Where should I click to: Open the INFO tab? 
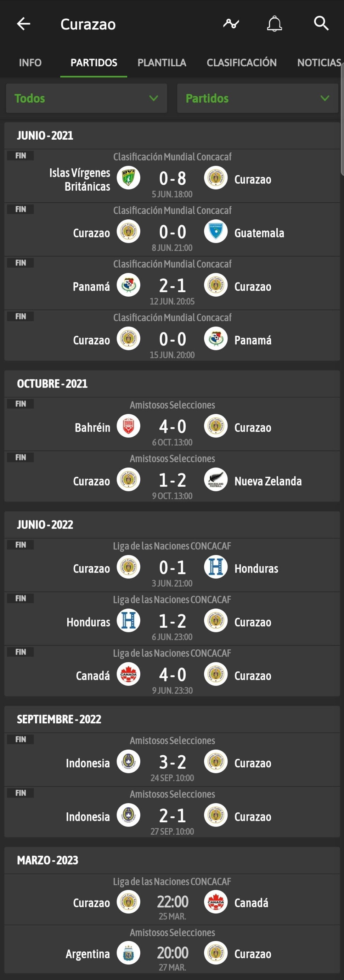(30, 63)
